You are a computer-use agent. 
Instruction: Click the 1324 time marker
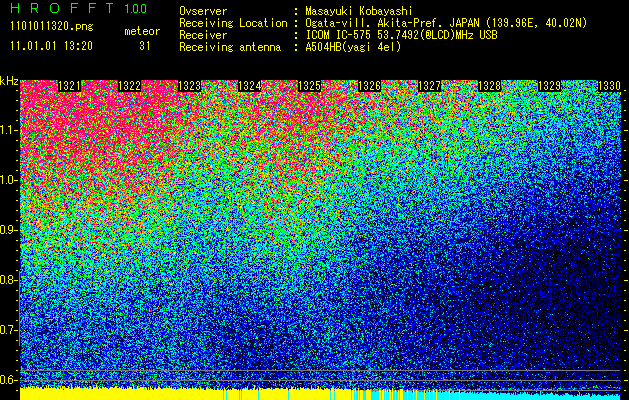pos(250,86)
